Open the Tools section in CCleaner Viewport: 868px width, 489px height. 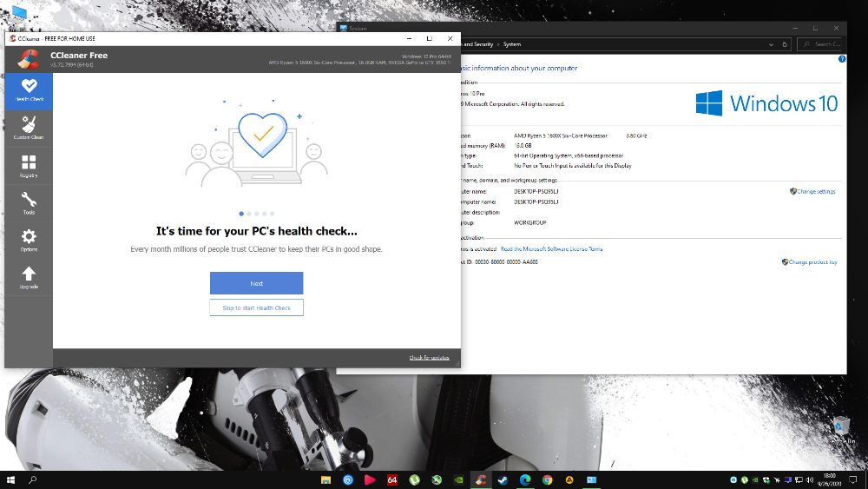[x=29, y=203]
